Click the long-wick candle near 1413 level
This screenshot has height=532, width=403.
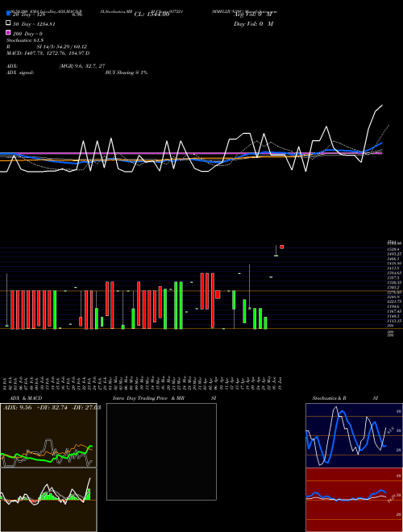(x=249, y=287)
